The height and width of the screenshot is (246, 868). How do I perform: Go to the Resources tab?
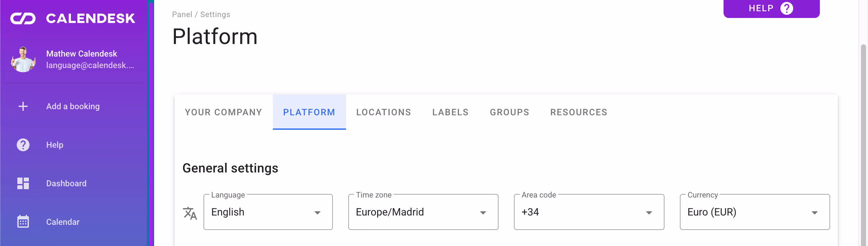(x=578, y=112)
